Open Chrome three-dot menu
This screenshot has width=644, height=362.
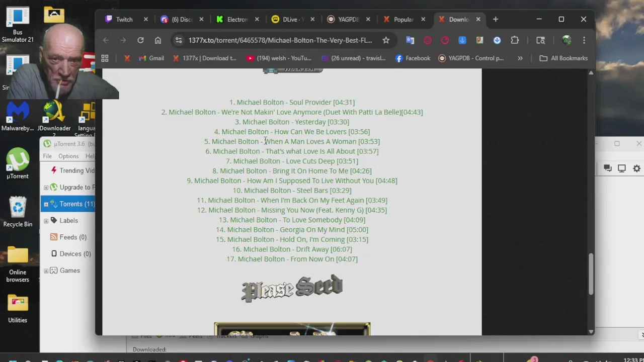tap(584, 40)
